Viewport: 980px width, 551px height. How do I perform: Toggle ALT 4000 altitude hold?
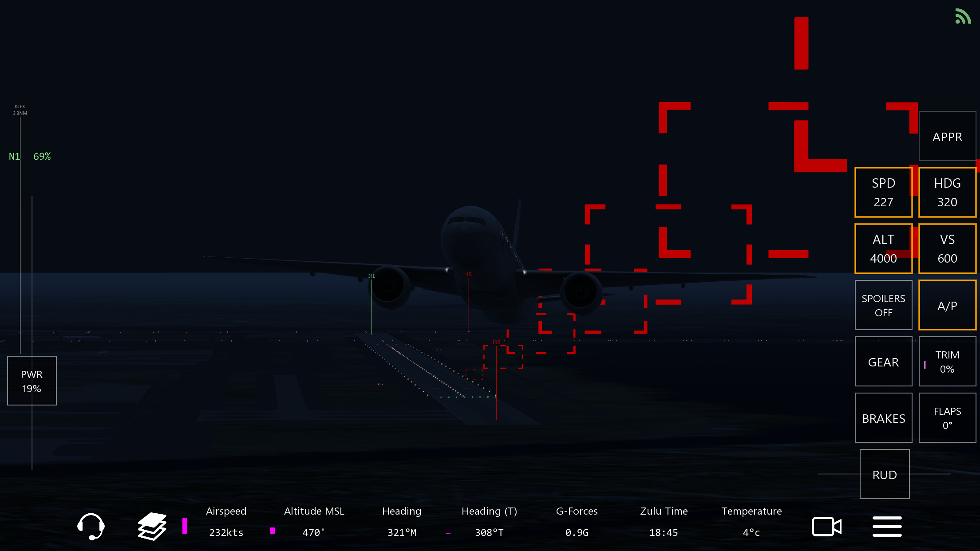(883, 249)
